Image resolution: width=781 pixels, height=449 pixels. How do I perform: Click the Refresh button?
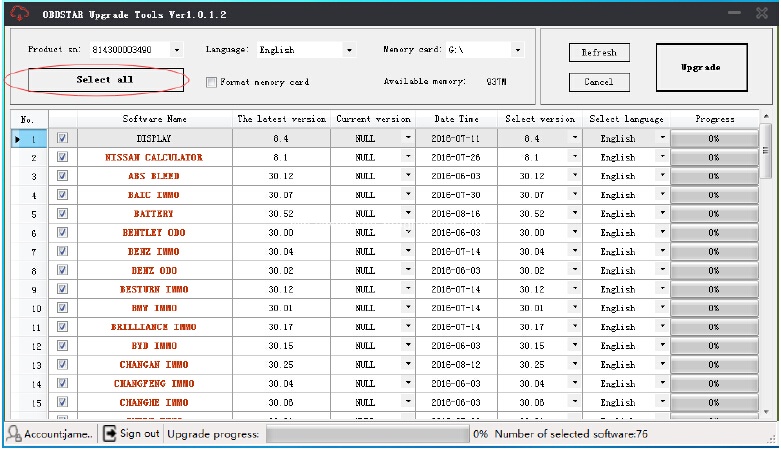pos(599,52)
